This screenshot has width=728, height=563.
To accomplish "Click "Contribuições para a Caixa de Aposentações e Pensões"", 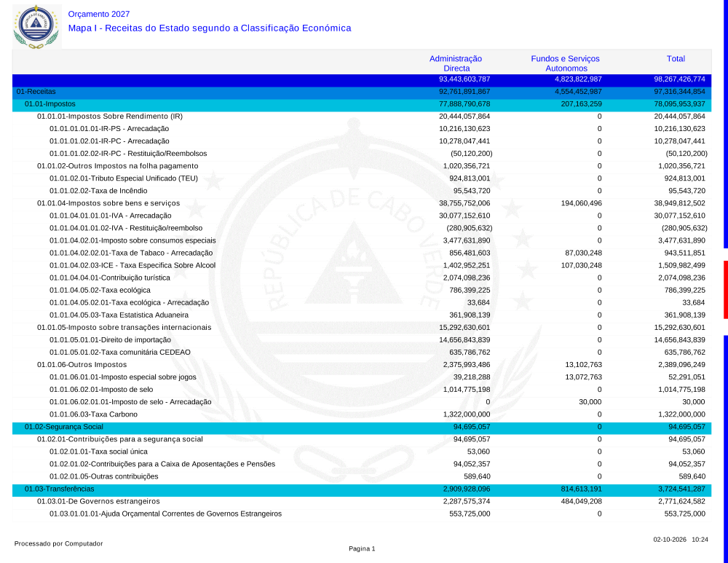I will pos(162,464).
